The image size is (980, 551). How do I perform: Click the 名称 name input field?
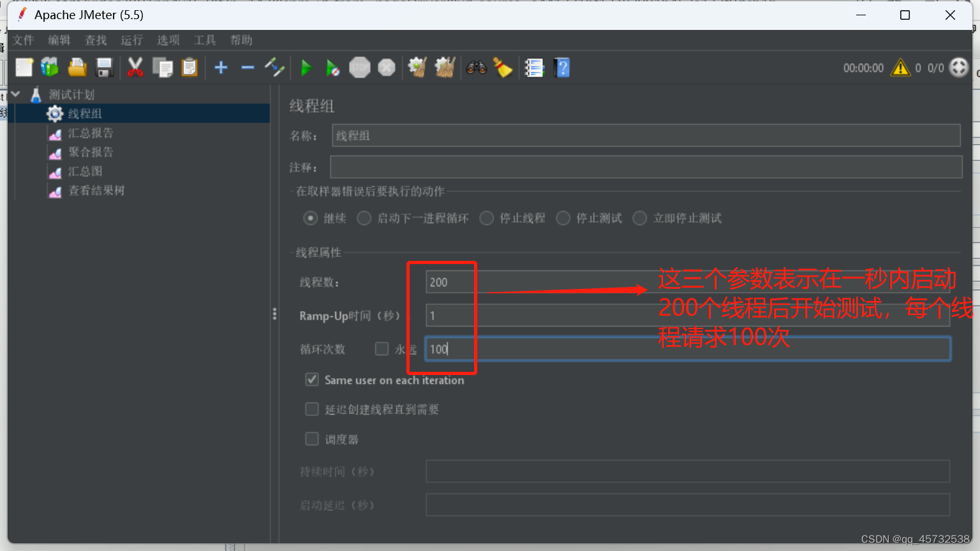coord(646,135)
